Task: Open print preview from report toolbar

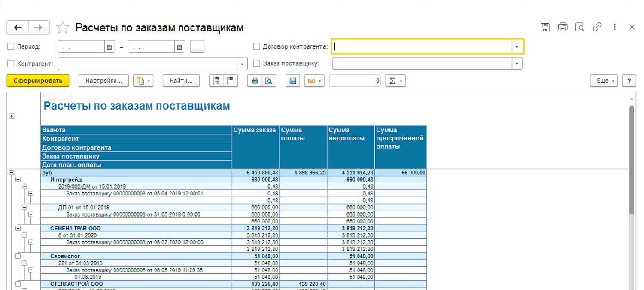Action: coord(269,81)
